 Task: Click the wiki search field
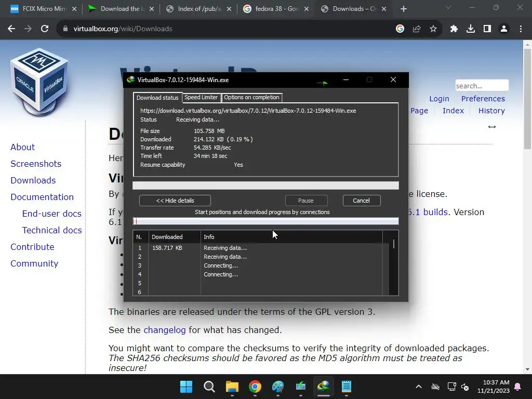coord(482,86)
